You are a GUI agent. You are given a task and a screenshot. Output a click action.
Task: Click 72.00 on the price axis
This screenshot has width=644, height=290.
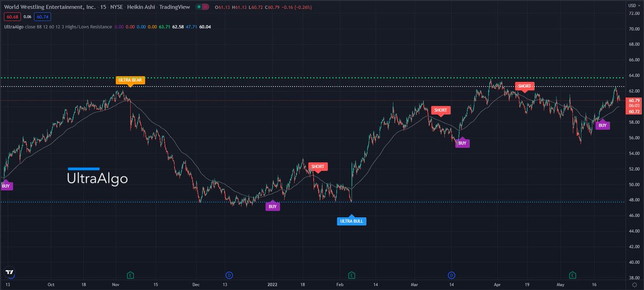click(633, 13)
